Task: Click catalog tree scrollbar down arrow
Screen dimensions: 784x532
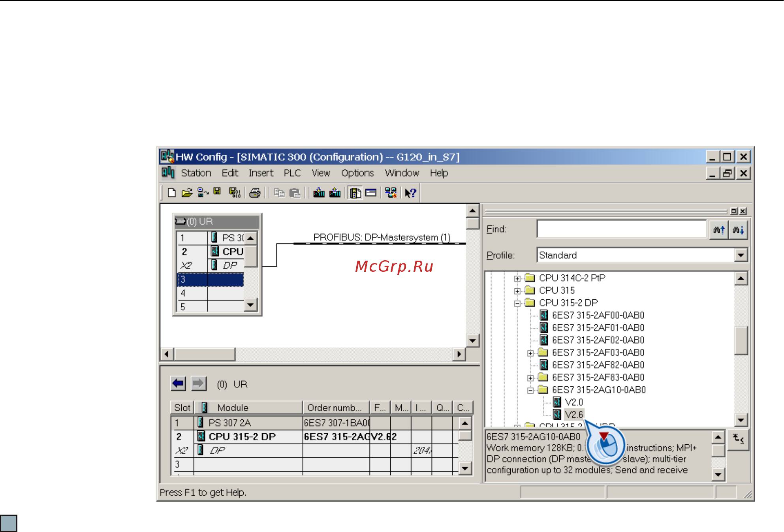Action: [741, 420]
